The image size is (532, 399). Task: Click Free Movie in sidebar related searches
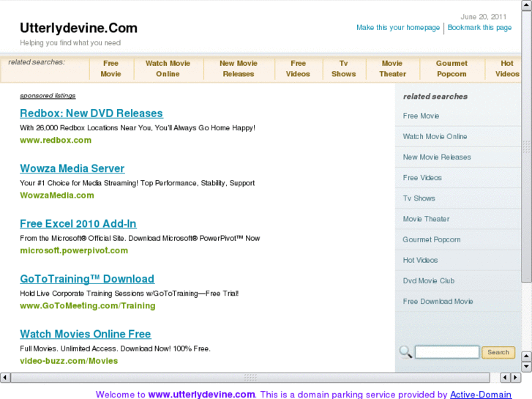[421, 116]
